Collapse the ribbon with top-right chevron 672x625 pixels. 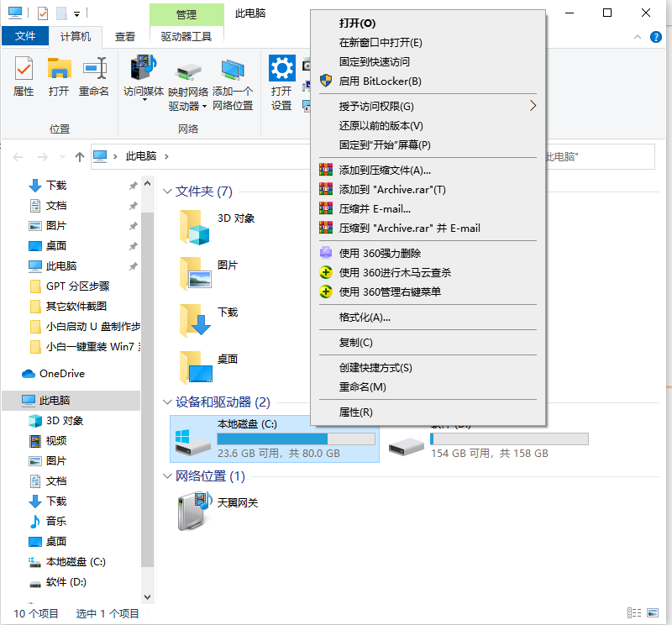(x=638, y=36)
